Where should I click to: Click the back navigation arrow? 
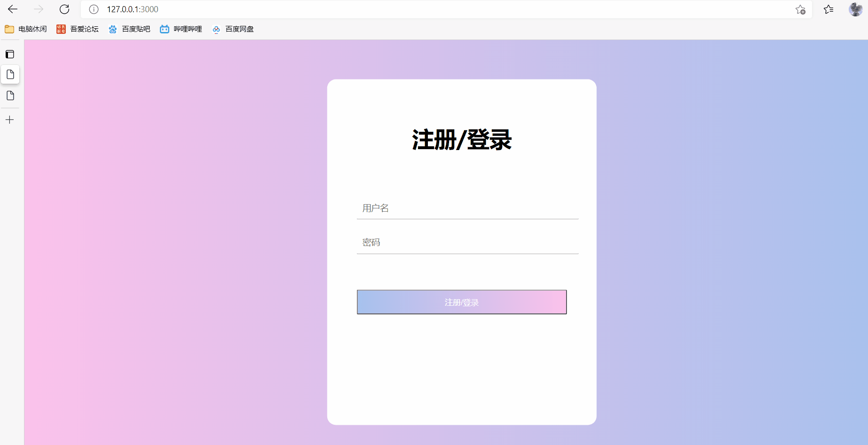[12, 9]
